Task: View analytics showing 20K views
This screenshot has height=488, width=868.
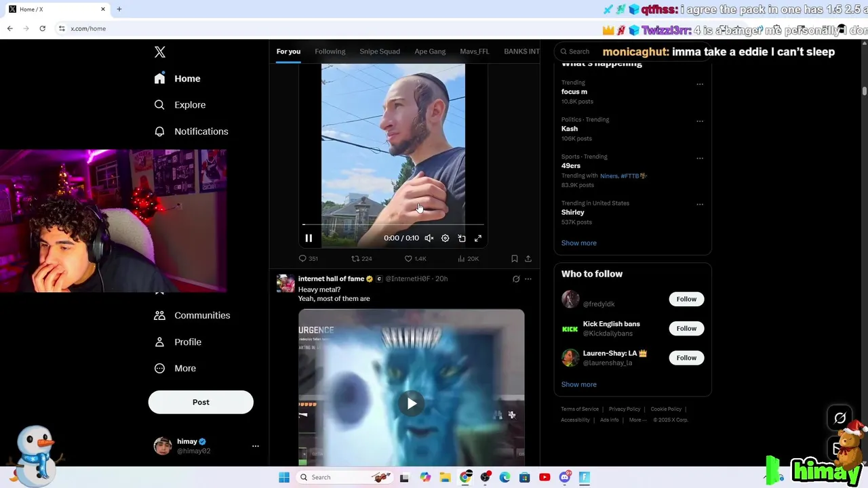Action: coord(469,258)
